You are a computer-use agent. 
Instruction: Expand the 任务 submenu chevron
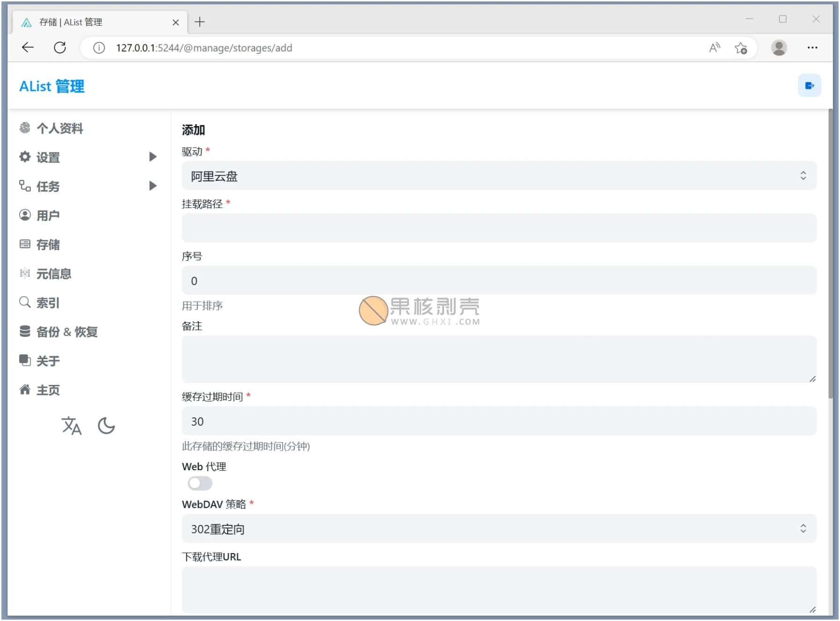[x=153, y=185]
